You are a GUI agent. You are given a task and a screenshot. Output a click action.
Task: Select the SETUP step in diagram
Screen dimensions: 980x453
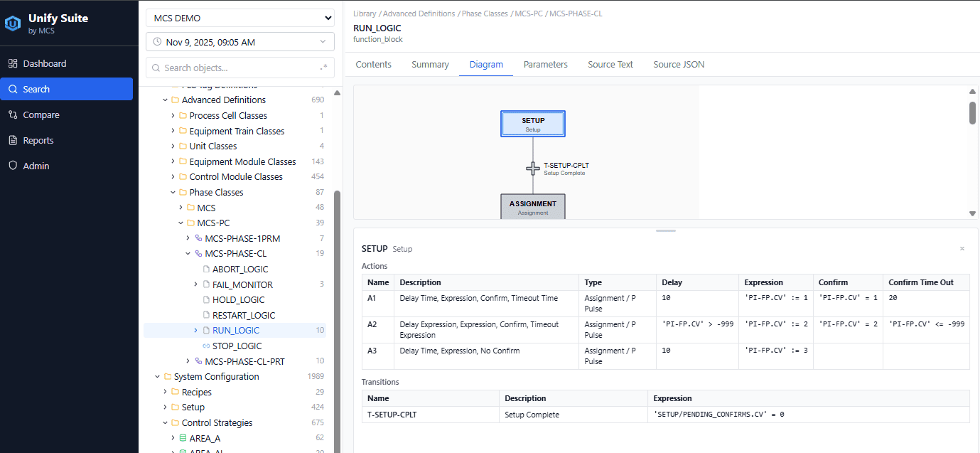(x=533, y=124)
